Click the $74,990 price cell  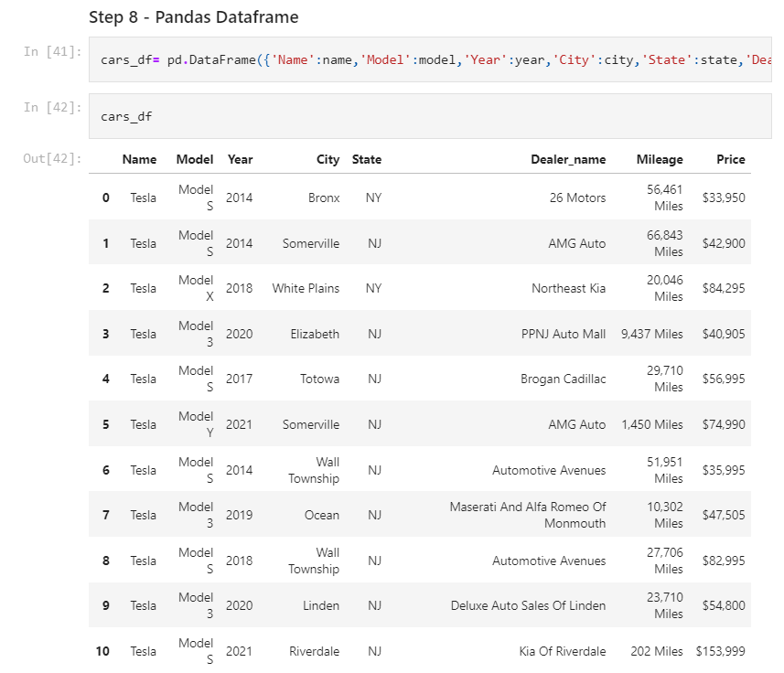(x=724, y=424)
